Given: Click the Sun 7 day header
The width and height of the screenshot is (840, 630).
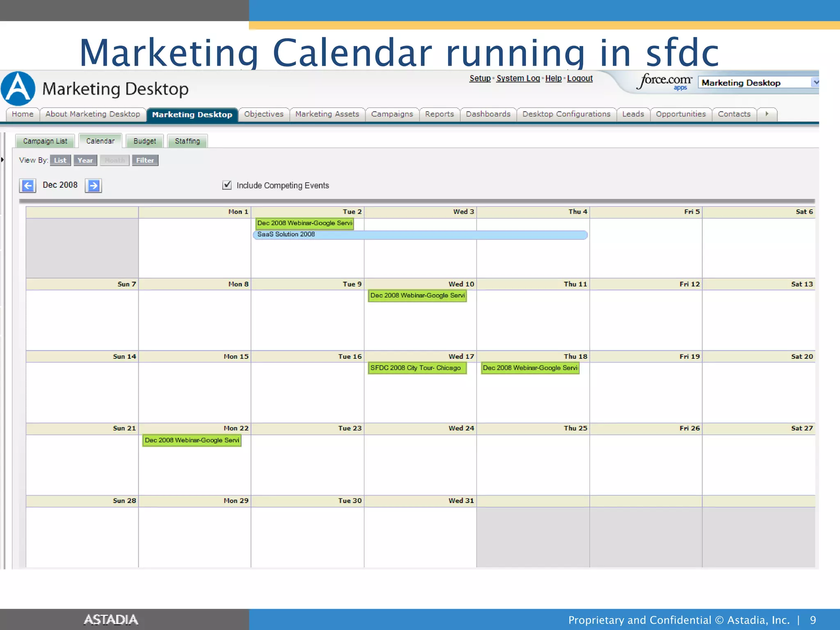Looking at the screenshot, I should (x=82, y=284).
